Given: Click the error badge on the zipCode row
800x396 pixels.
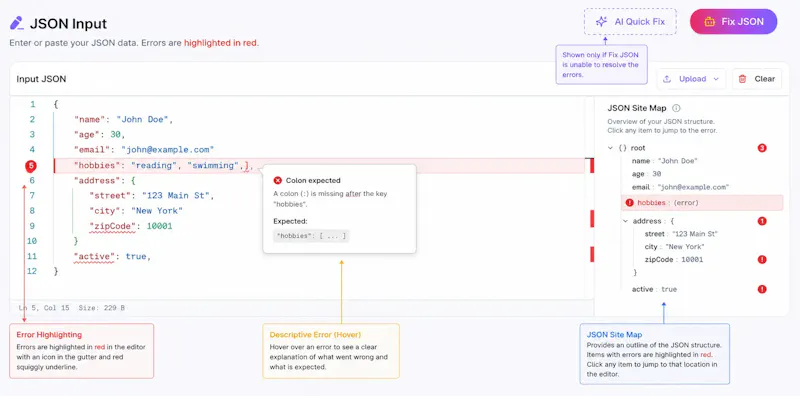Looking at the screenshot, I should [762, 259].
